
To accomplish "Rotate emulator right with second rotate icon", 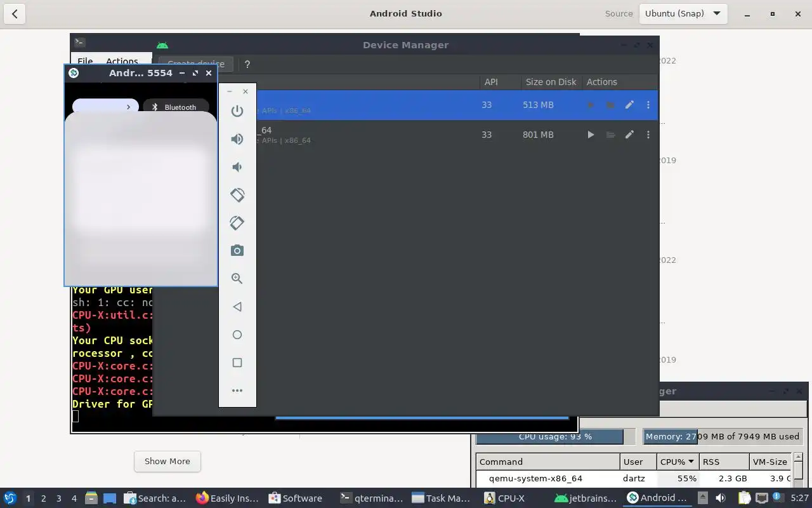I will (x=237, y=223).
